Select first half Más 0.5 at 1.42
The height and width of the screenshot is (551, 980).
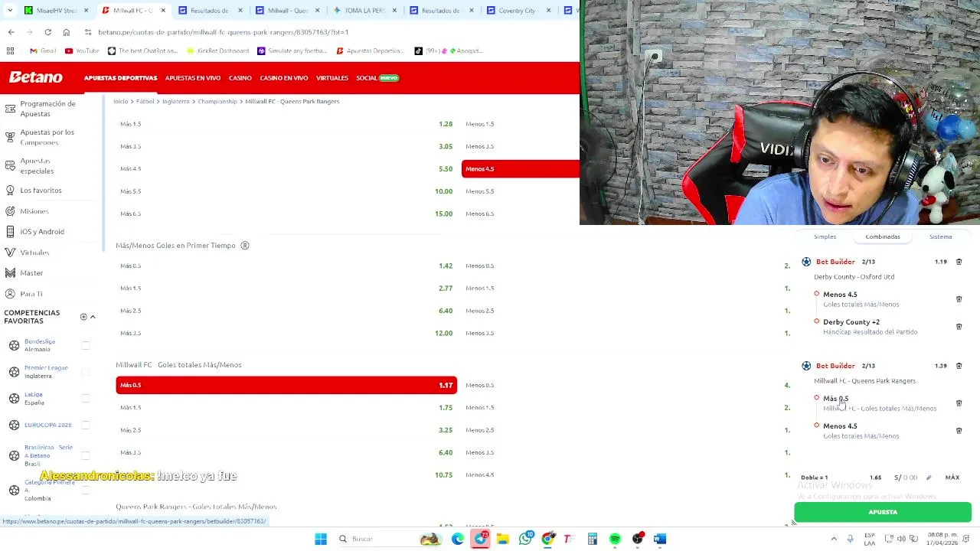(286, 266)
